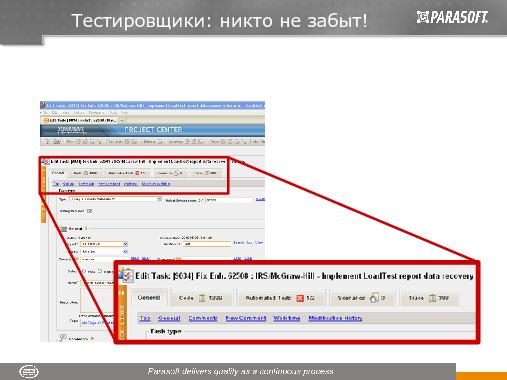
Task: Click the slide title 'Тестировщики: никто не забыт!'
Action: click(219, 21)
